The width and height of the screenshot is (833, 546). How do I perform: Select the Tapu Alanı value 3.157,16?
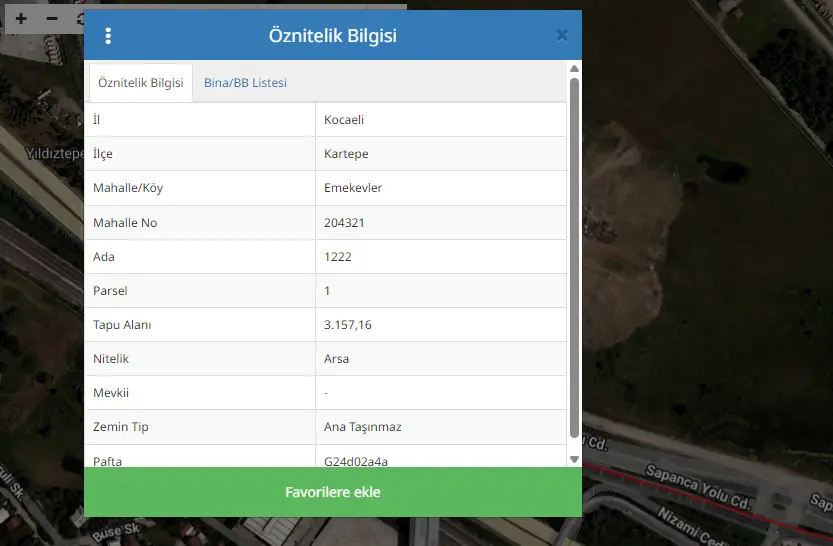pyautogui.click(x=347, y=325)
